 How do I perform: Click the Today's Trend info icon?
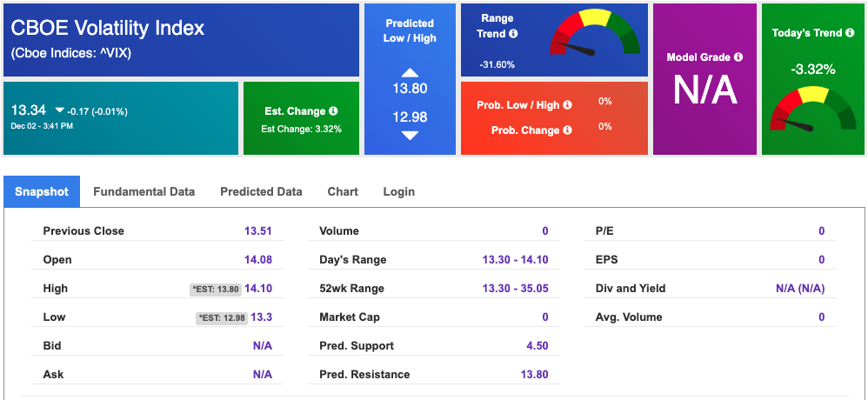click(x=850, y=33)
